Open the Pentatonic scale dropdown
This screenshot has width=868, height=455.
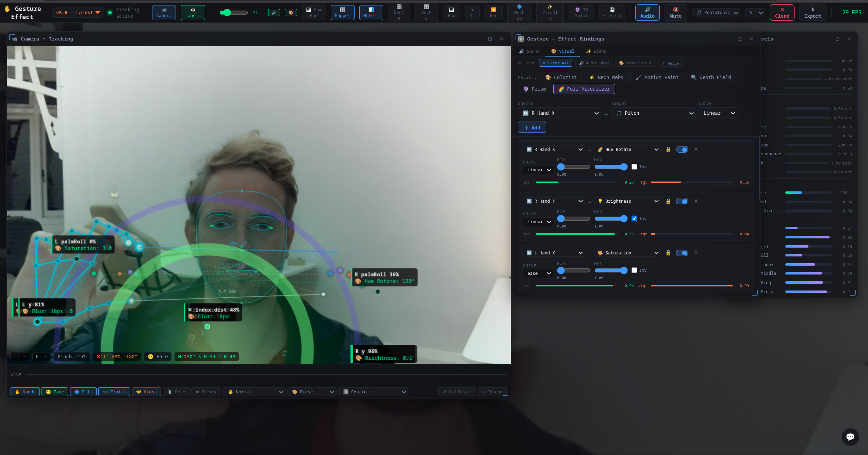pos(717,13)
